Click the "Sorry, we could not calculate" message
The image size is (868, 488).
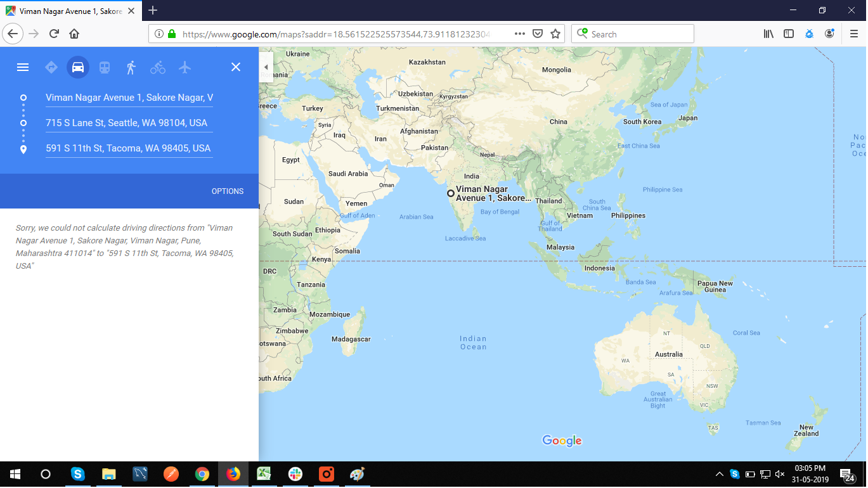coord(124,247)
